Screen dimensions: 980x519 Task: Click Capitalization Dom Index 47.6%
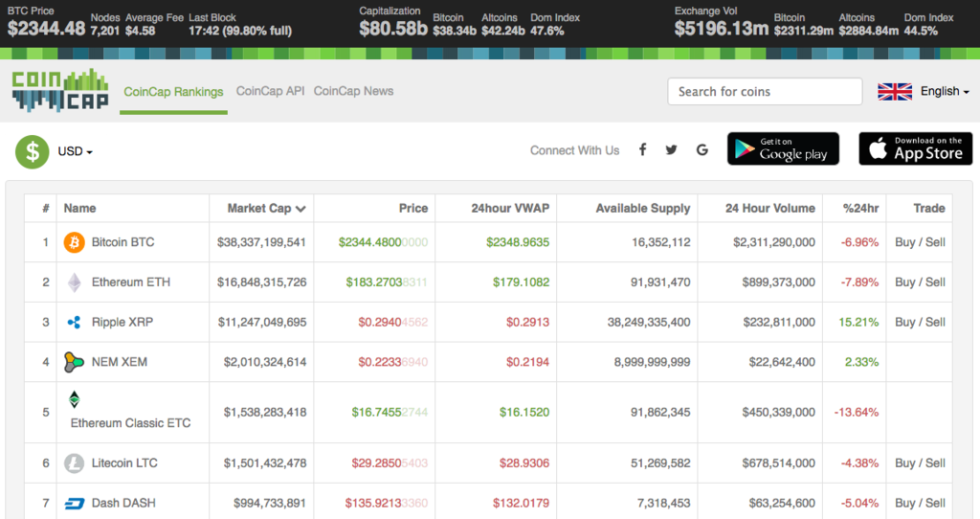click(546, 31)
